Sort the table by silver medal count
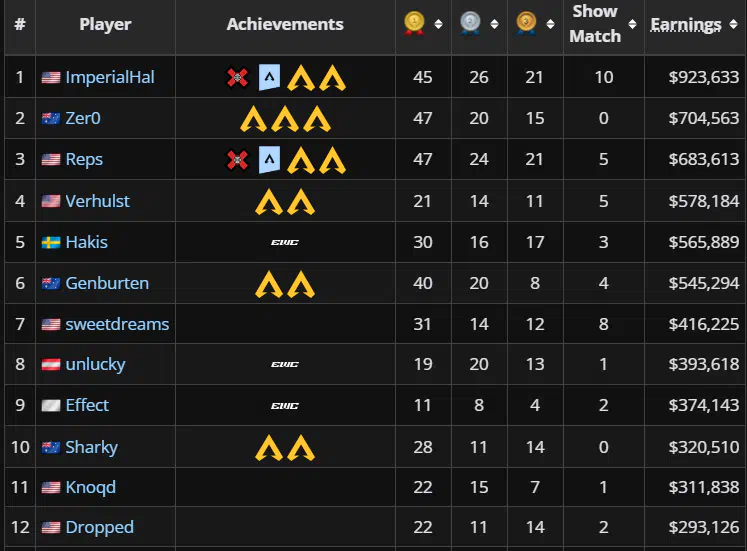Screen dimensions: 747x551 pos(495,24)
